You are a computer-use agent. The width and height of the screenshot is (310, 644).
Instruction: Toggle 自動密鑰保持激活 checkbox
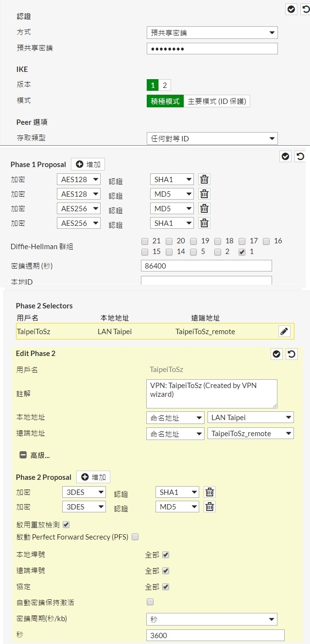150,602
